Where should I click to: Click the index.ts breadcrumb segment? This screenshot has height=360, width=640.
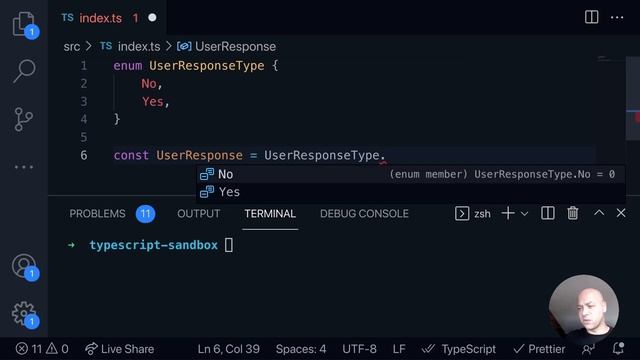tap(139, 47)
